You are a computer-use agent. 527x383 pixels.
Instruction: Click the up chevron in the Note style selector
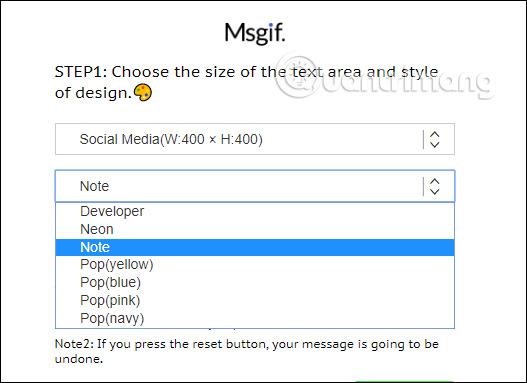click(x=435, y=181)
